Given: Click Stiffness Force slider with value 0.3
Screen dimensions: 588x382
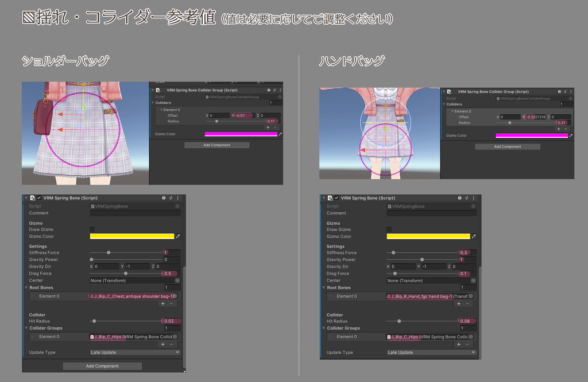Looking at the screenshot, I should tap(422, 253).
